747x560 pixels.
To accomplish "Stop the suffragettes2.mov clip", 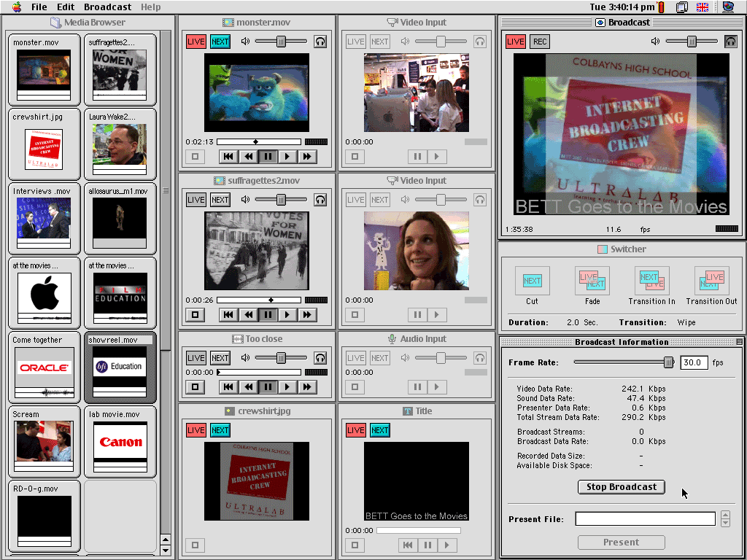I will [195, 314].
